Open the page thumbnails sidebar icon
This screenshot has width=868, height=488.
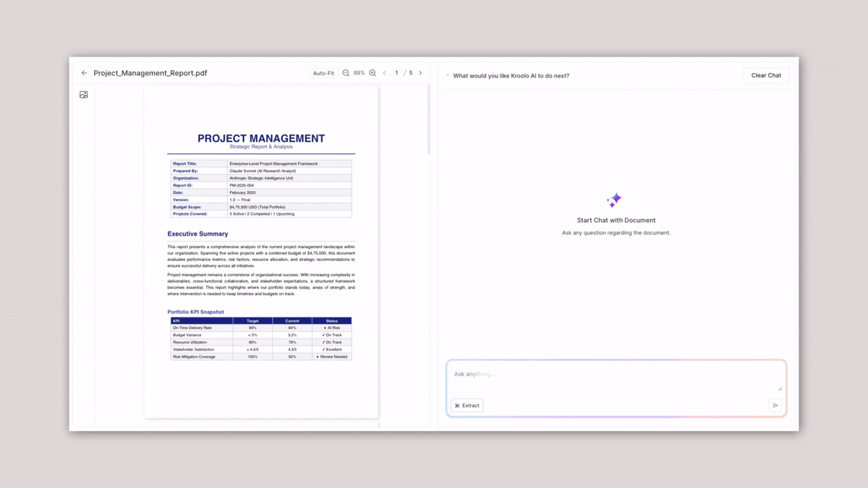pyautogui.click(x=84, y=95)
